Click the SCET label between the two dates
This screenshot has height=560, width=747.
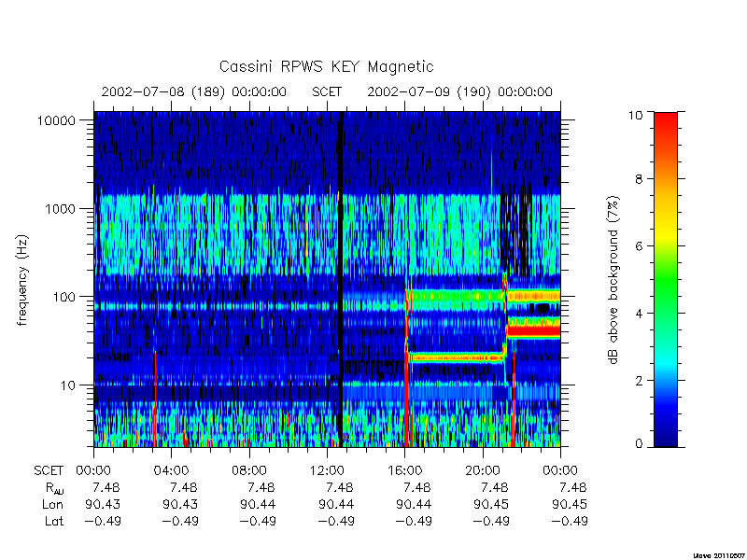[327, 91]
